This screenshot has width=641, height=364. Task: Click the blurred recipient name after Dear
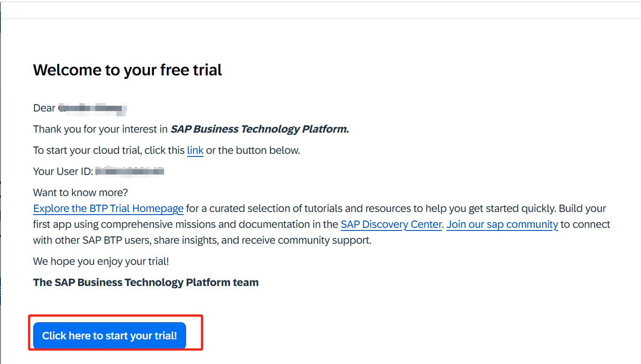tap(93, 108)
